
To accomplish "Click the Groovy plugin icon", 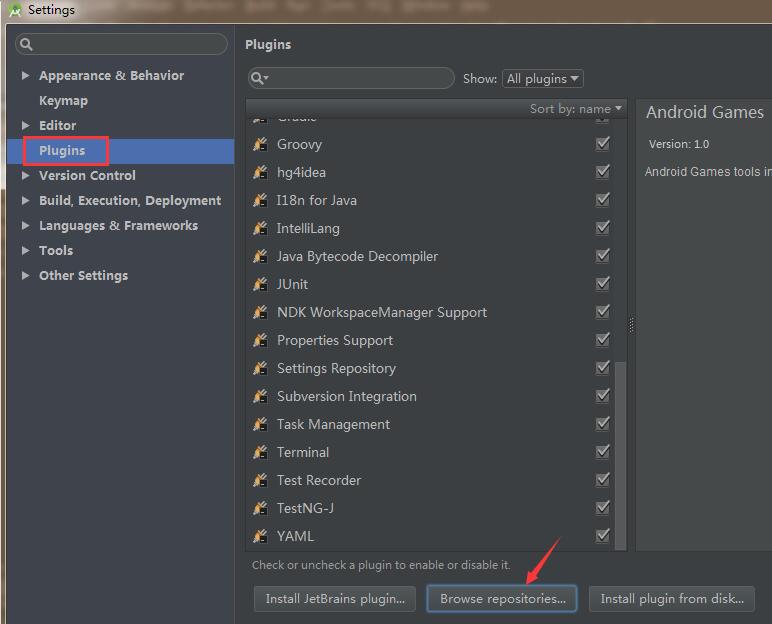I will pyautogui.click(x=260, y=144).
